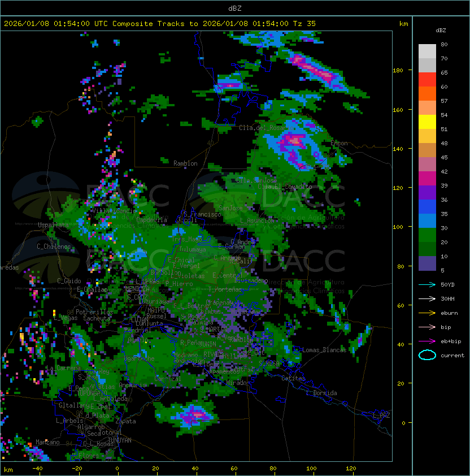Click the white 30HM track arrow icon
This screenshot has height=476, width=470.
coord(427,299)
